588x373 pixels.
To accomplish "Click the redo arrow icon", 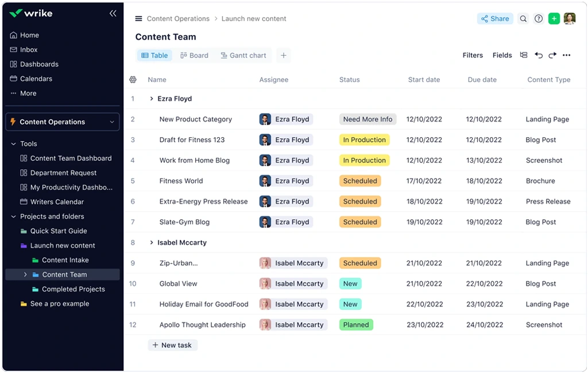I will (x=552, y=56).
